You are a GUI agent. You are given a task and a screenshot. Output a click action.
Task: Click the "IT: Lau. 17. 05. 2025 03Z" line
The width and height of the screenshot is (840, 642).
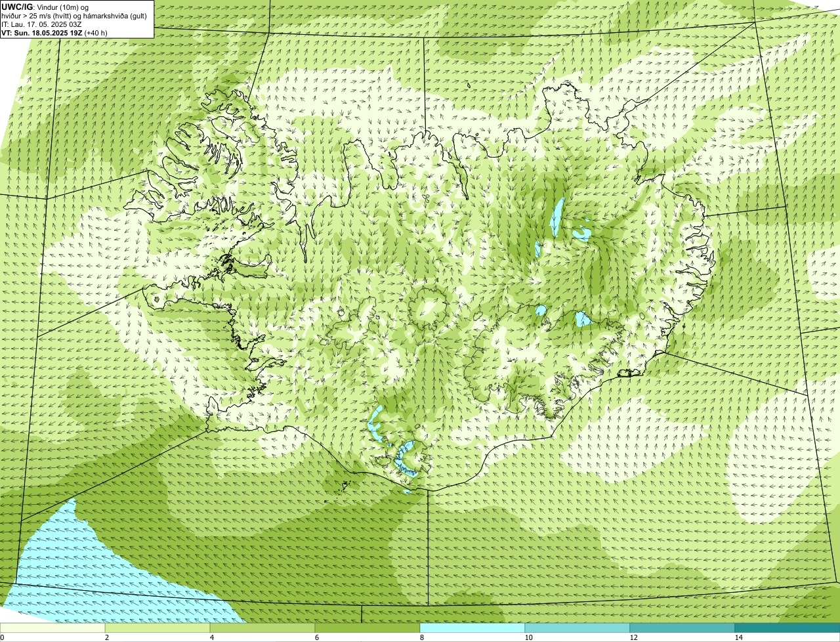42,24
